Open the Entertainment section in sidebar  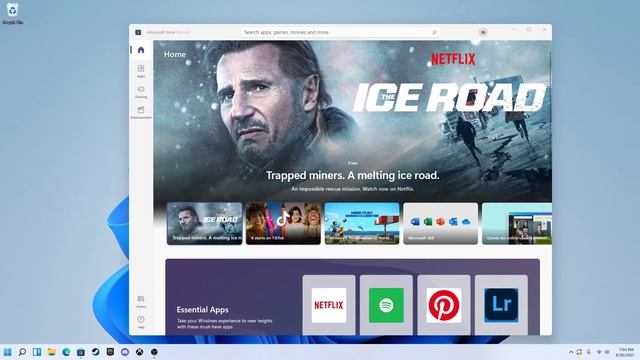[x=141, y=112]
